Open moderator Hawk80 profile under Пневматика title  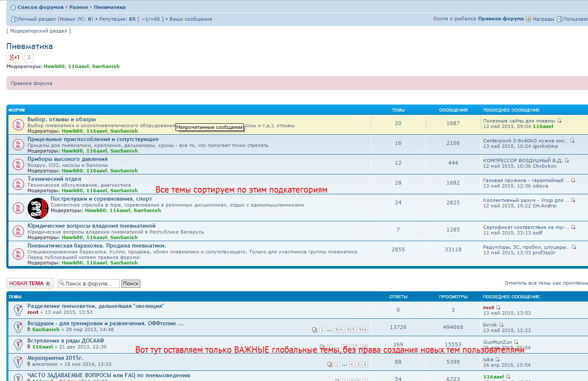point(54,66)
